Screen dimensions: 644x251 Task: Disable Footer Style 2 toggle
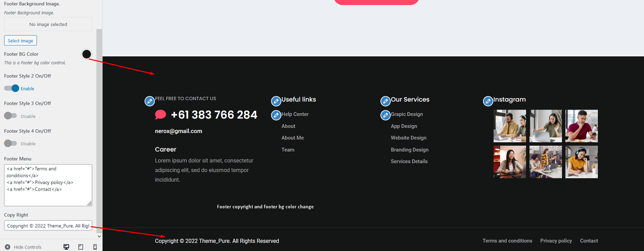point(11,88)
